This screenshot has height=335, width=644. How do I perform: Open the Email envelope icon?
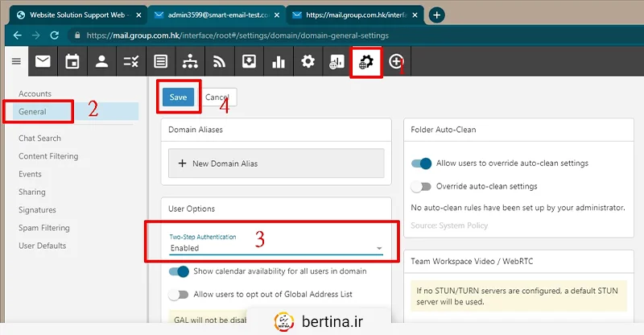point(43,61)
